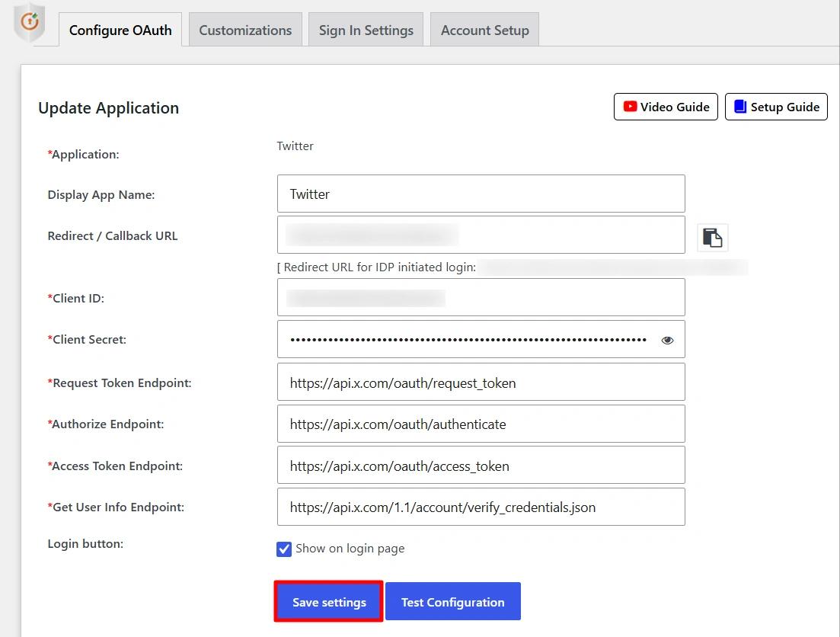Open the Configure OAuth tab

point(120,30)
